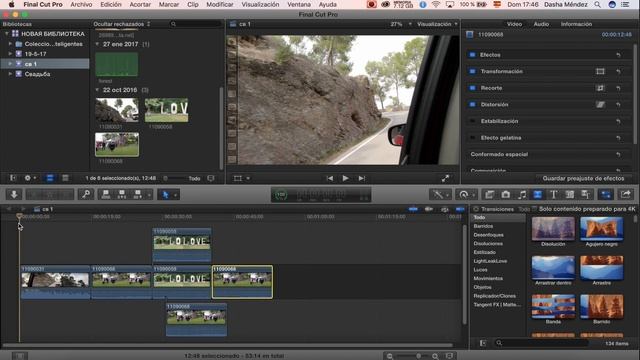640x360 pixels.
Task: Enter full screen viewer playback
Action: [445, 178]
